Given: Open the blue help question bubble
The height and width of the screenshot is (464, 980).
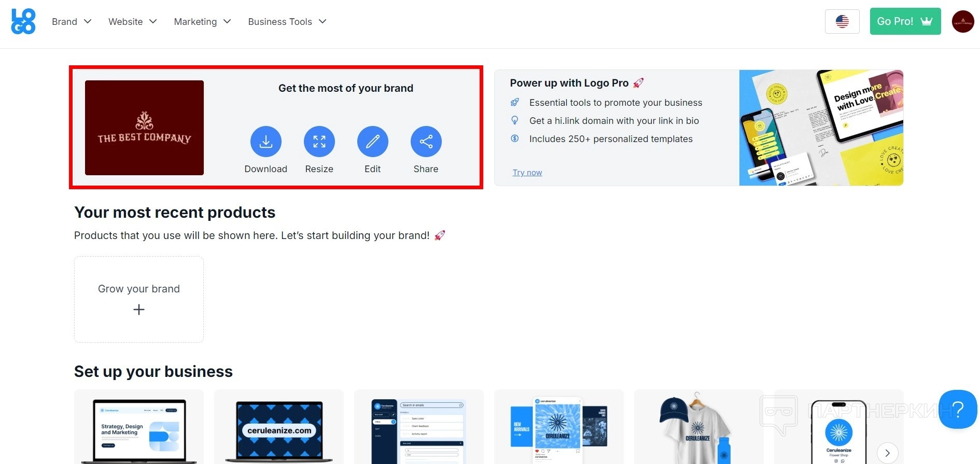Looking at the screenshot, I should pyautogui.click(x=958, y=409).
